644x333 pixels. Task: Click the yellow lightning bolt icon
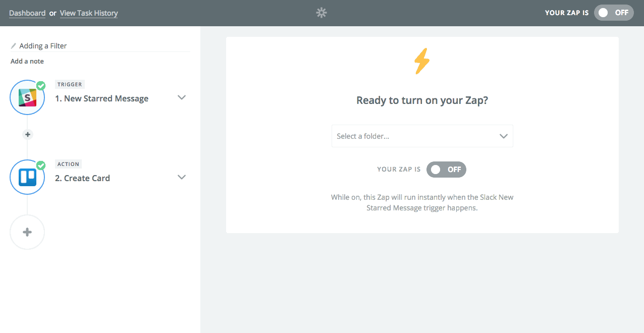coord(422,62)
